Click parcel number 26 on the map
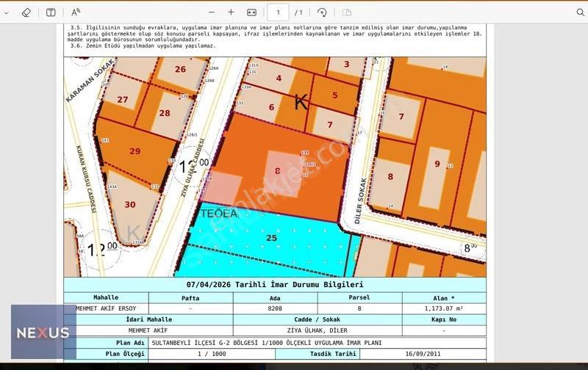This screenshot has height=370, width=588. pos(180,69)
